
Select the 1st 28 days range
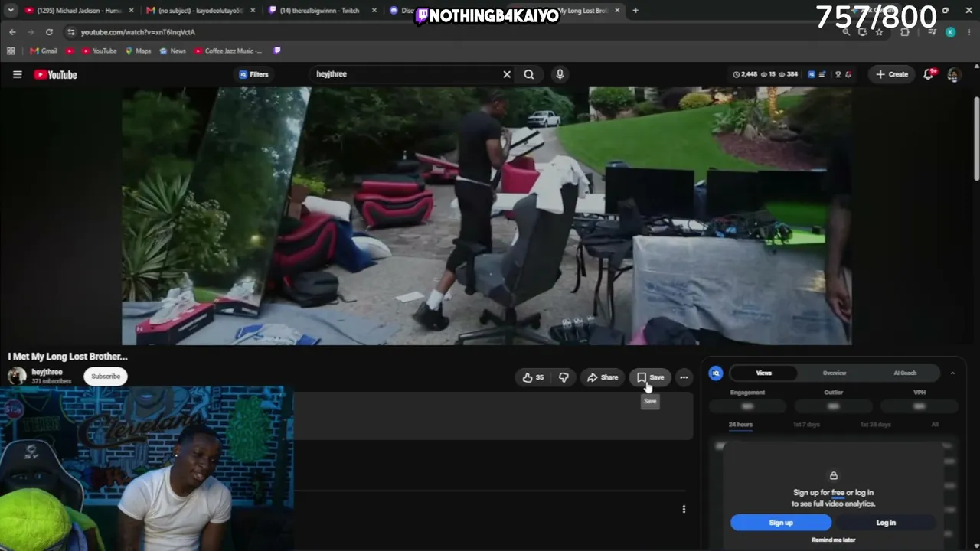coord(875,425)
